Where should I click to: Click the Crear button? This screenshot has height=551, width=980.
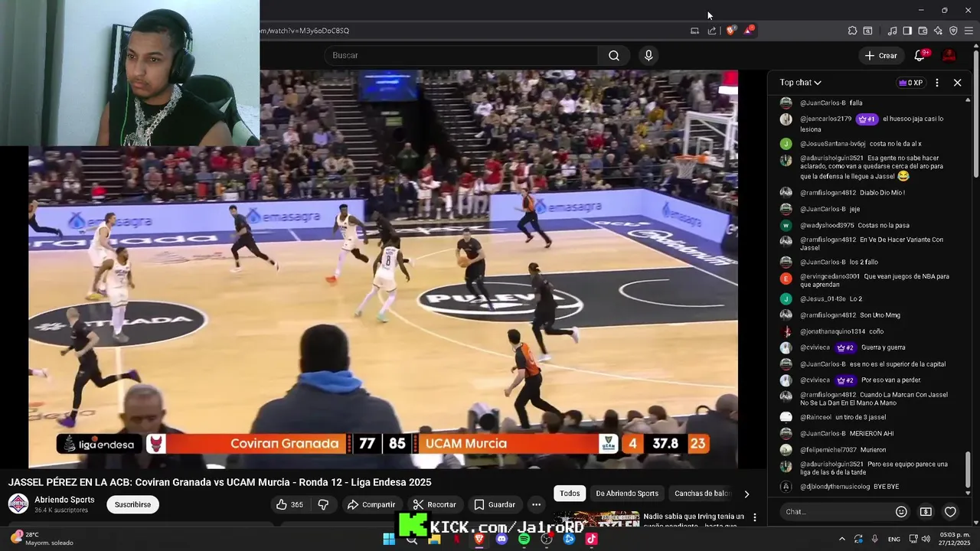click(880, 55)
